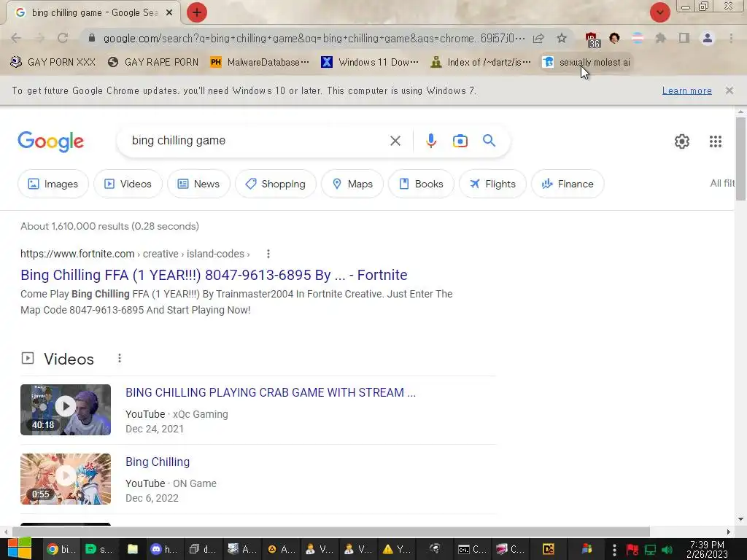This screenshot has width=747, height=560.
Task: Switch to the News filter
Action: [x=198, y=184]
